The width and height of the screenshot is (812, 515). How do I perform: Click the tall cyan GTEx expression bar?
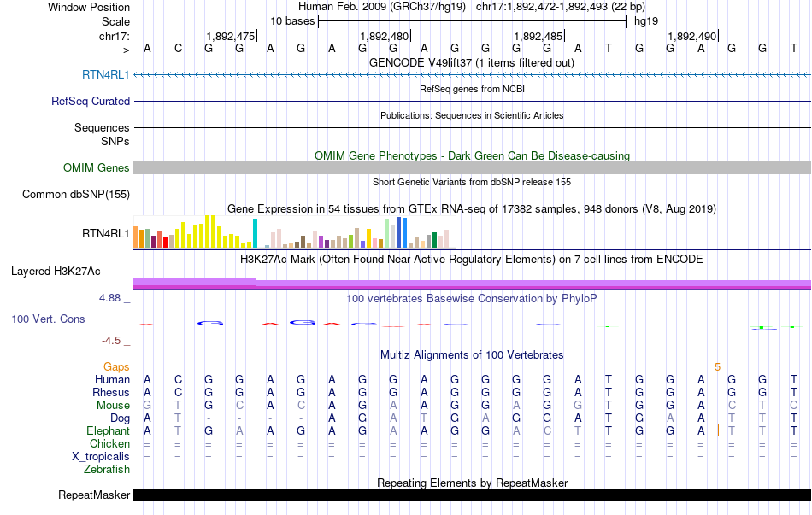point(255,233)
